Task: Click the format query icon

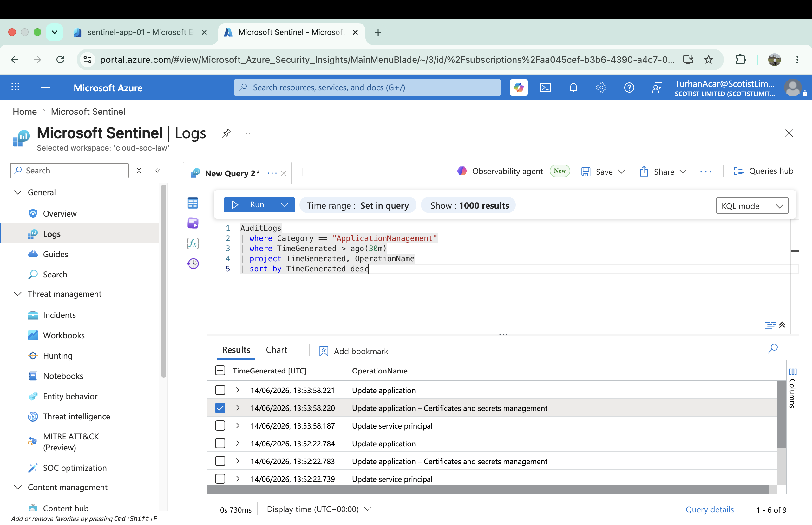Action: [x=770, y=325]
